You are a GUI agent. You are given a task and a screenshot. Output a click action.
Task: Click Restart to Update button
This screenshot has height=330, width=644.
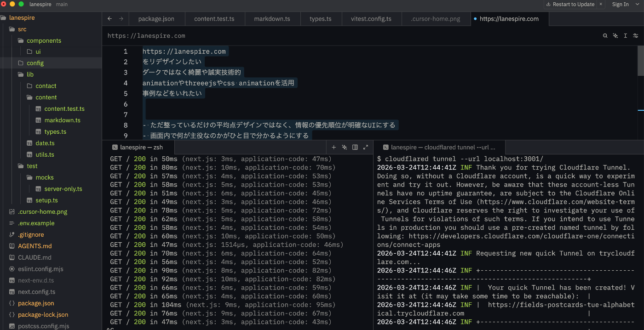(570, 4)
